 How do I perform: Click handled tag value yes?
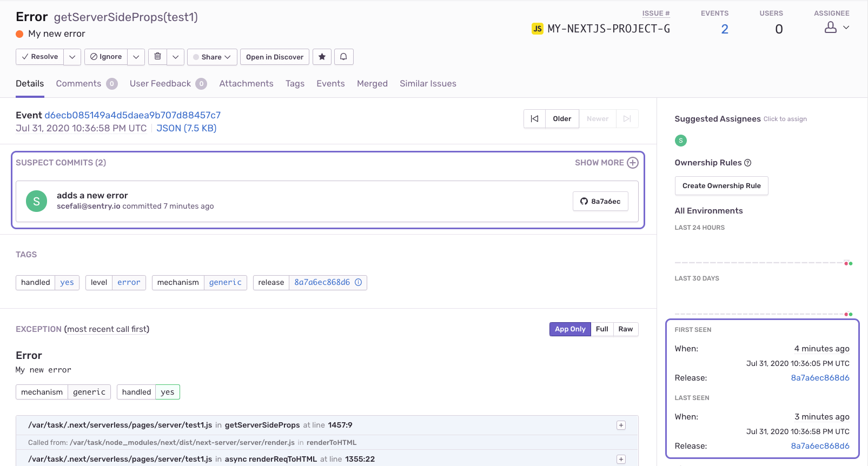click(67, 283)
